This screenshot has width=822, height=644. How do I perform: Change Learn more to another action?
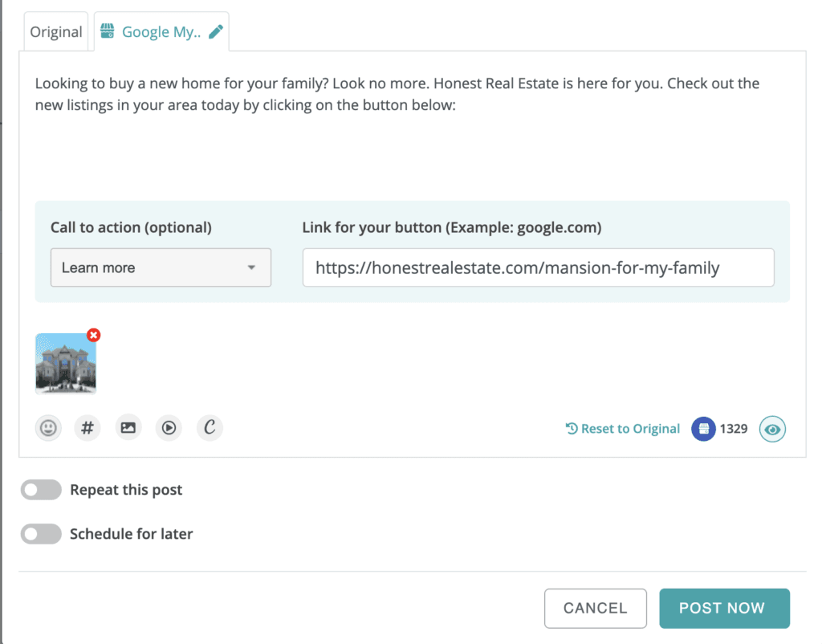(161, 267)
